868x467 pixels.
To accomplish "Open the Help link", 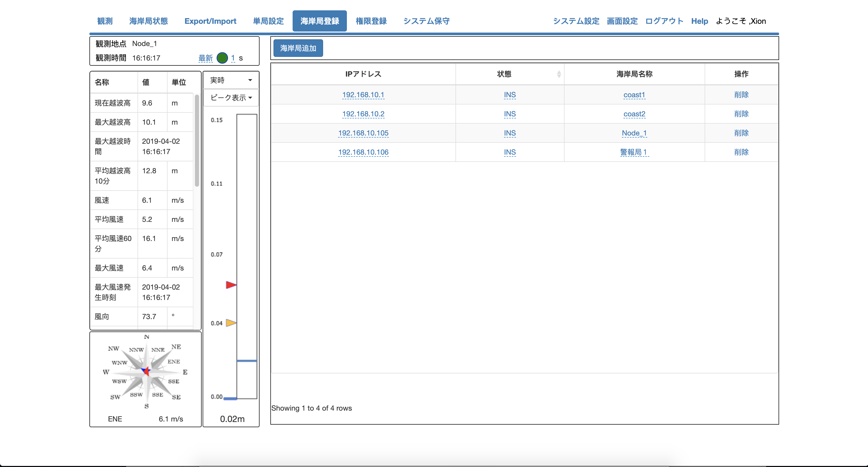I will pyautogui.click(x=699, y=21).
